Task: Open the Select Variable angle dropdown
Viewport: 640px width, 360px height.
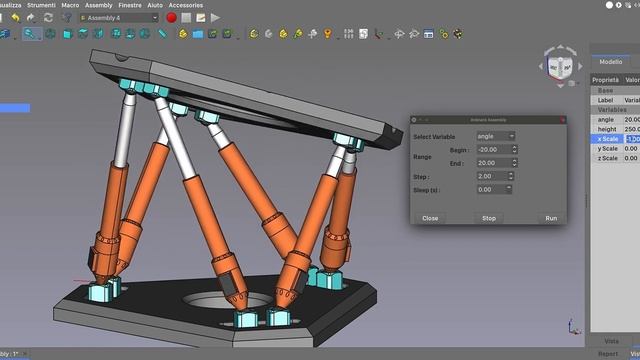Action: pos(496,136)
